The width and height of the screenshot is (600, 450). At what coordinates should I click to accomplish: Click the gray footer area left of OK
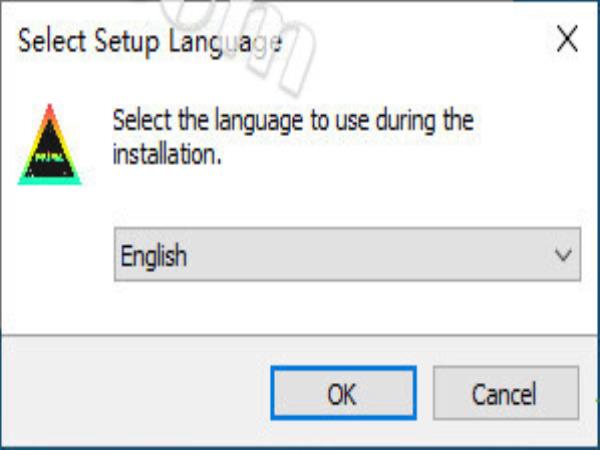tap(134, 390)
